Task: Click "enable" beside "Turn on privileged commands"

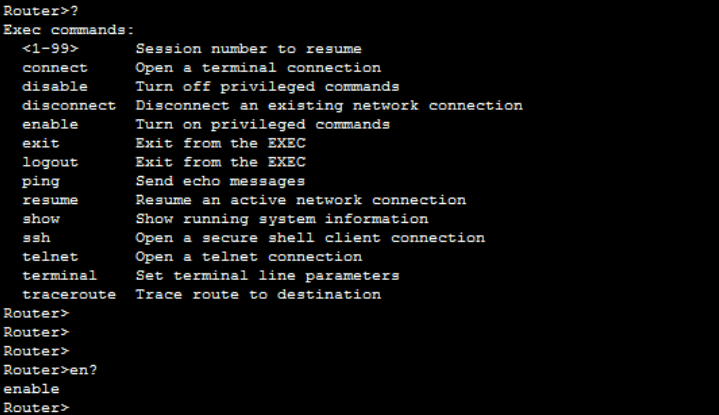Action: point(50,124)
